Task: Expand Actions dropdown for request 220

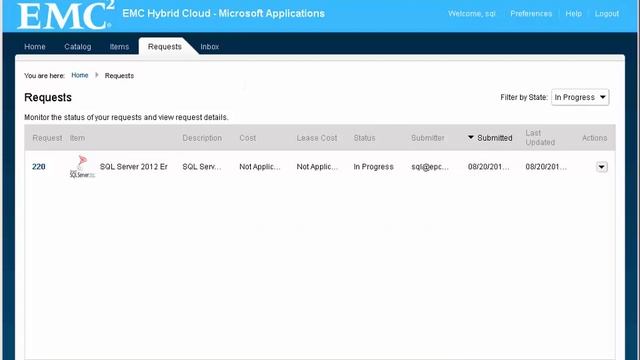Action: [602, 167]
